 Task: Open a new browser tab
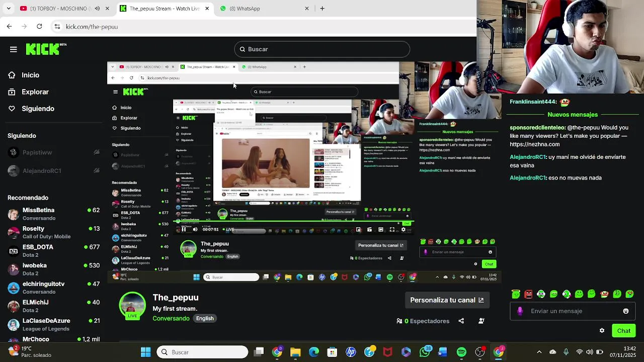322,9
